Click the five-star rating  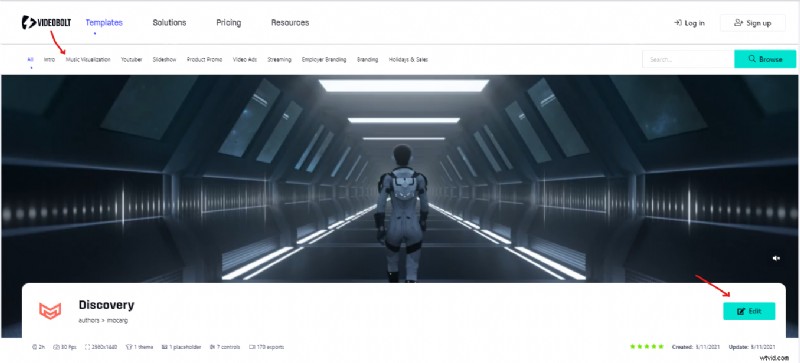(x=647, y=347)
